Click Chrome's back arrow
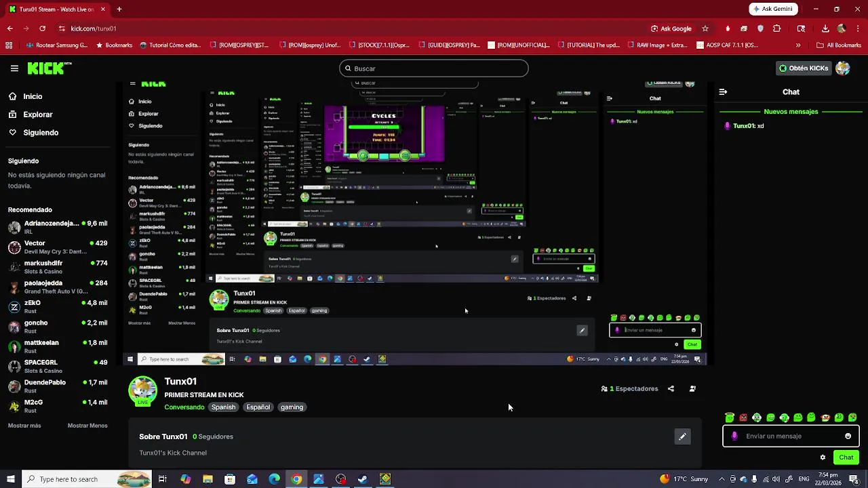Screen dimensions: 868x488 [10, 28]
